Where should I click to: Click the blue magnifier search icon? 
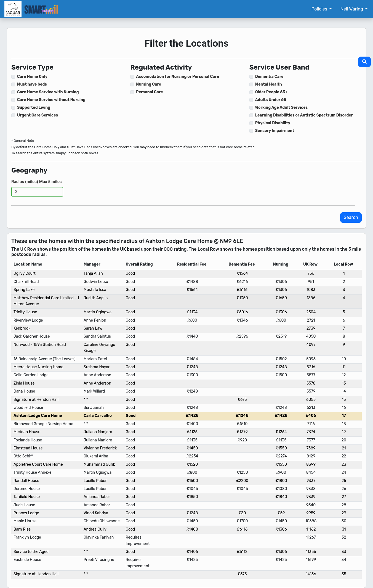tap(364, 62)
